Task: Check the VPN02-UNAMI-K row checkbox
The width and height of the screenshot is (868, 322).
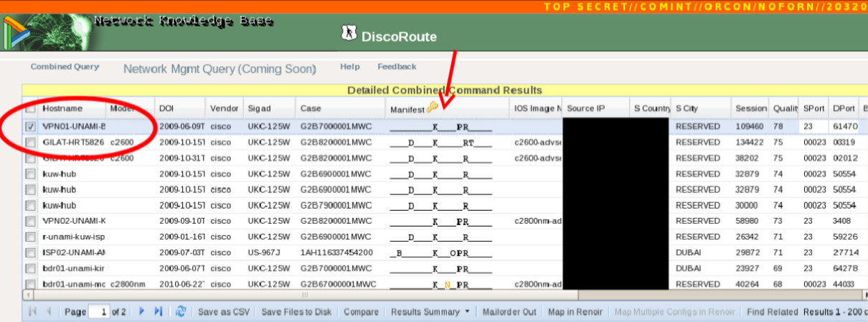Action: 30,221
